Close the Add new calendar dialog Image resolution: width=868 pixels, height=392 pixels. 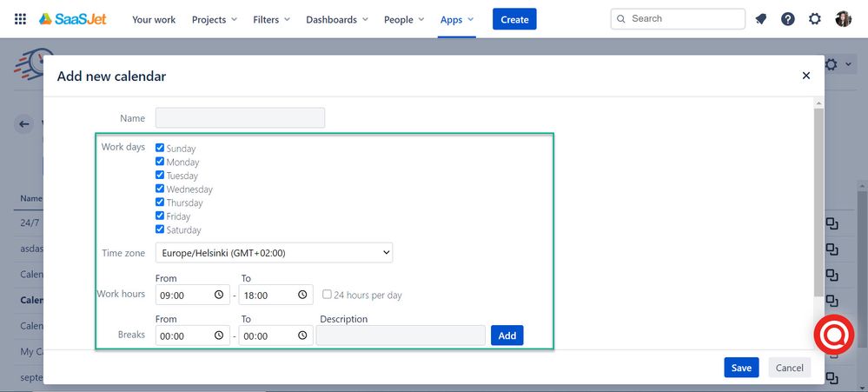(806, 76)
